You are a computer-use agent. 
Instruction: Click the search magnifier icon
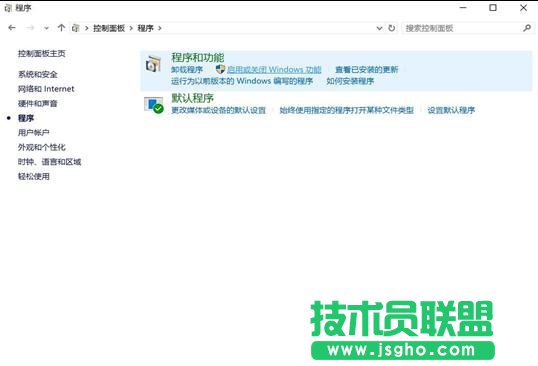(527, 28)
